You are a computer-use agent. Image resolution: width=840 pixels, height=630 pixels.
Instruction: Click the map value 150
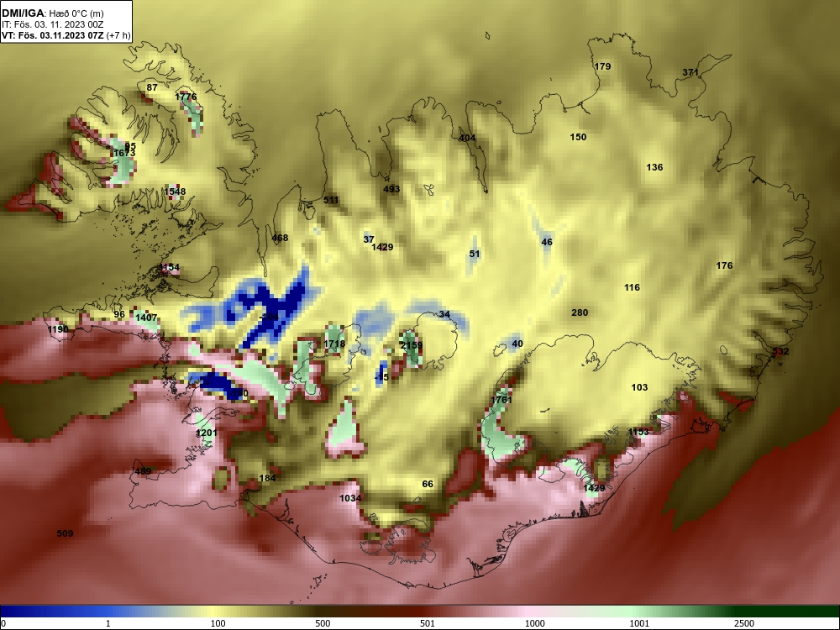click(x=578, y=137)
